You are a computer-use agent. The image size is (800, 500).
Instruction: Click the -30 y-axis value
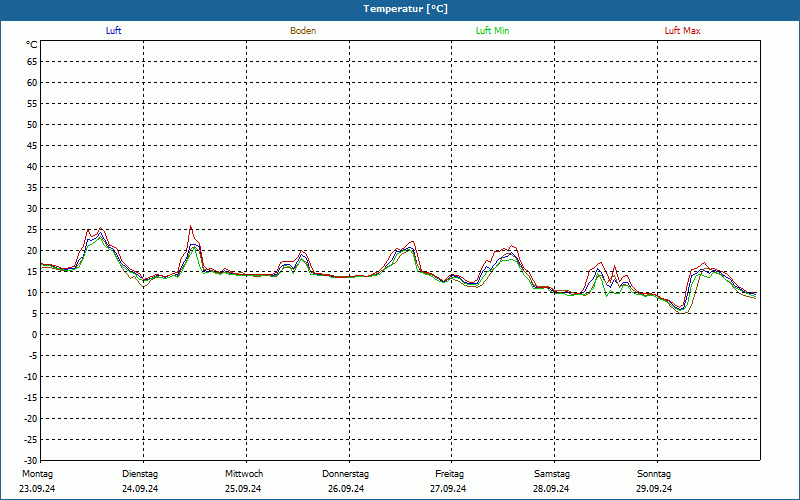coord(31,460)
